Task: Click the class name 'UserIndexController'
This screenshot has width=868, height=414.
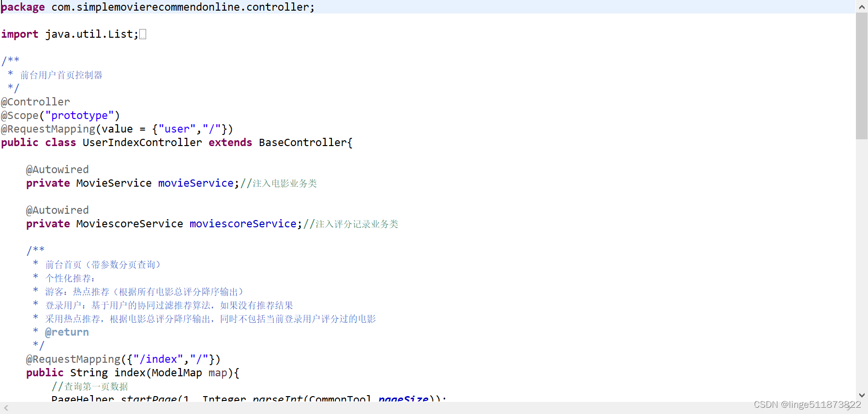Action: [142, 143]
